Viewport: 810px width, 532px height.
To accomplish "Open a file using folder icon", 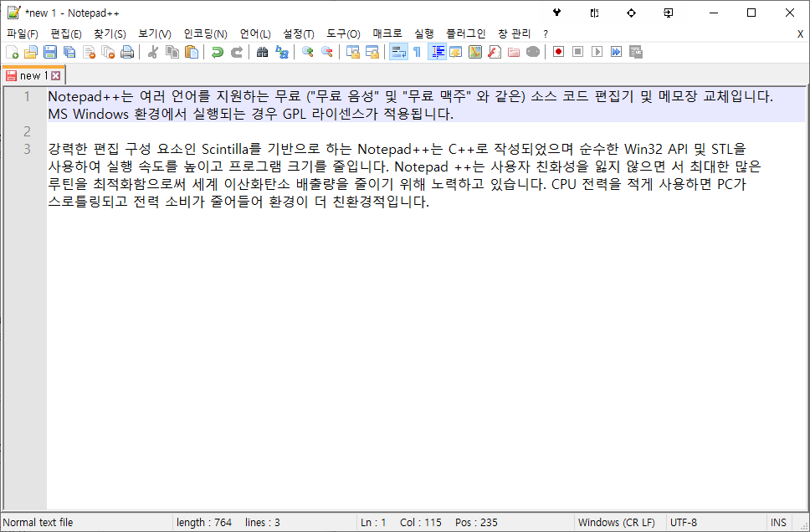I will pos(31,52).
